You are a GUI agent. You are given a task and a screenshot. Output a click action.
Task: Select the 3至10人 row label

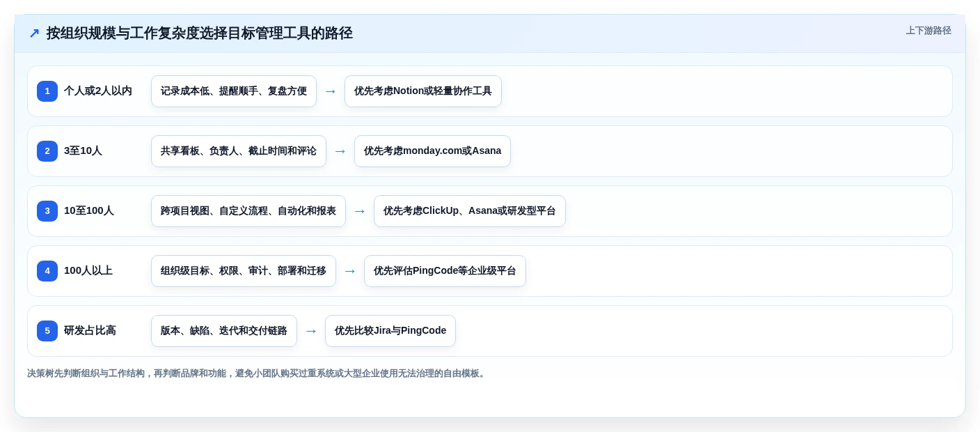83,151
